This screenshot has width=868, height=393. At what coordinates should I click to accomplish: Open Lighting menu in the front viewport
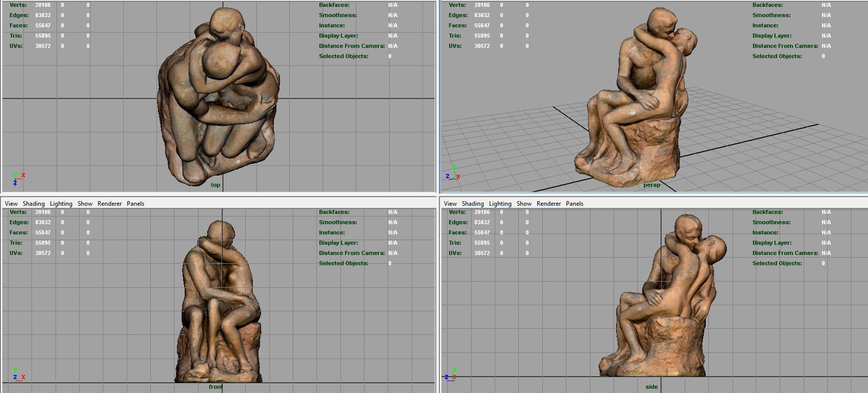[x=61, y=204]
